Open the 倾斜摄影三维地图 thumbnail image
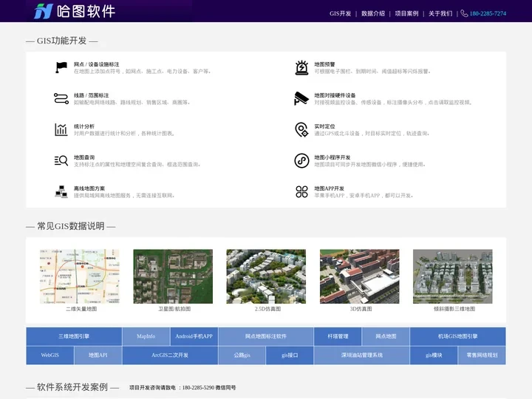Image resolution: width=532 pixels, height=399 pixels. point(453,276)
